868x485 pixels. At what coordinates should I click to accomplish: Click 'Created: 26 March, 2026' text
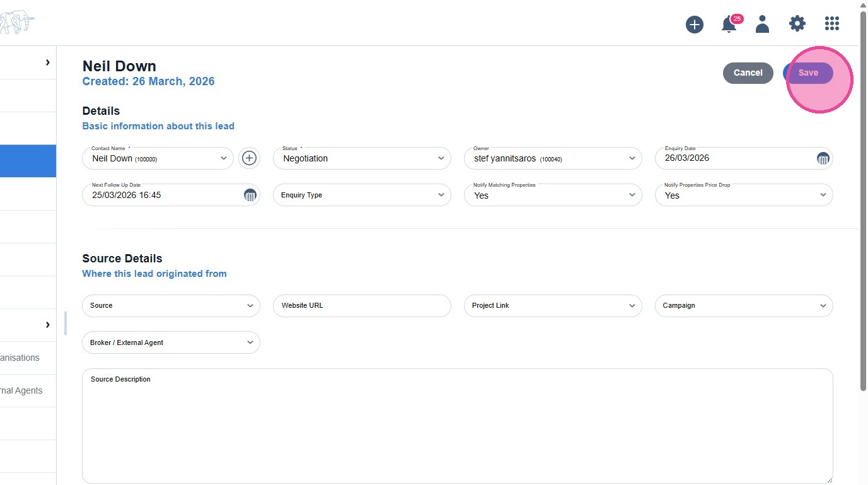[x=148, y=81]
